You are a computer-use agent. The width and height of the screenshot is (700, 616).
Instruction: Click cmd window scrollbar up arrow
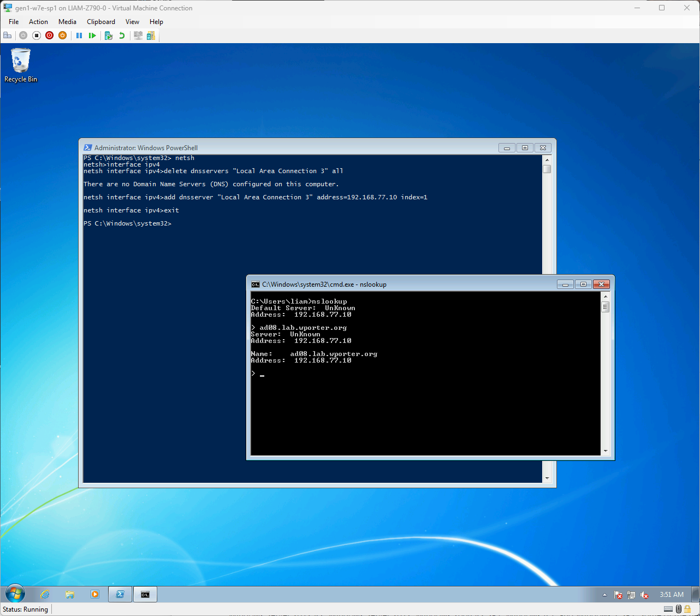(x=605, y=297)
